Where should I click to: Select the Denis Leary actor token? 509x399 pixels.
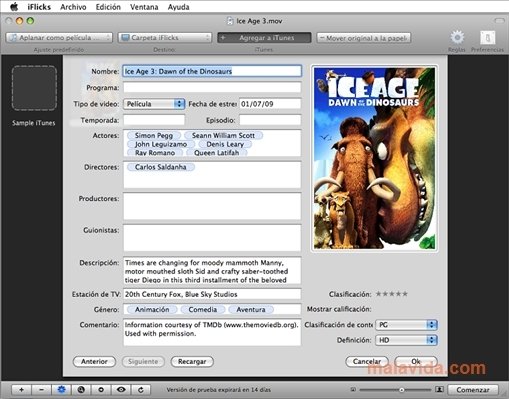(225, 144)
